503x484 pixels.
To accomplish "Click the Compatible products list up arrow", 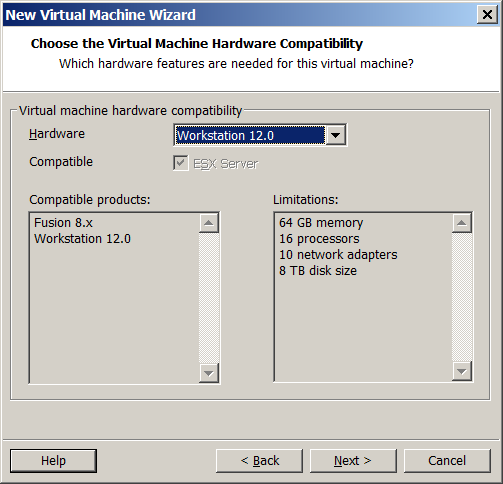I will pos(209,223).
